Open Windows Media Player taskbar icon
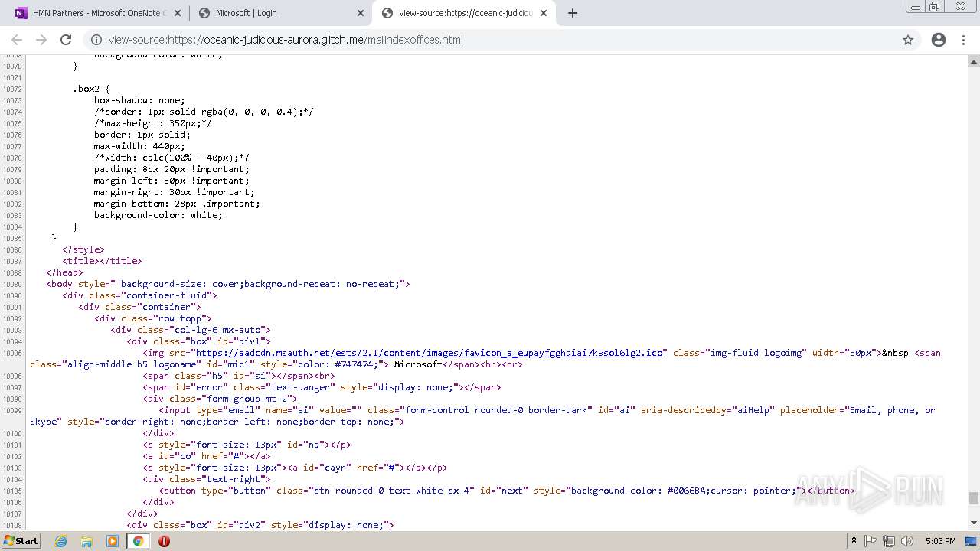The width and height of the screenshot is (980, 551). pos(113,541)
